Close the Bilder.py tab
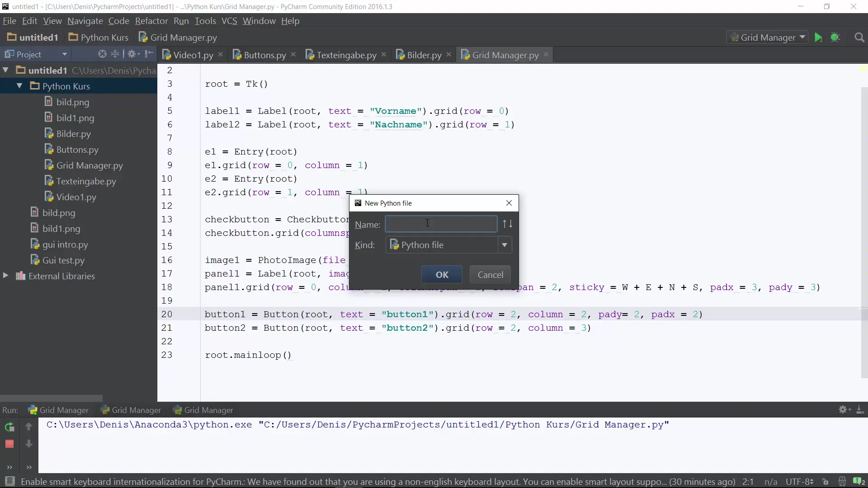This screenshot has height=488, width=868. (x=449, y=54)
